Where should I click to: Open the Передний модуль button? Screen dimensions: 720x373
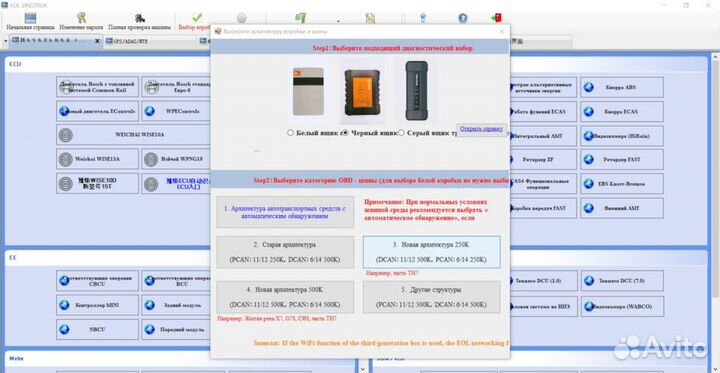tap(176, 329)
